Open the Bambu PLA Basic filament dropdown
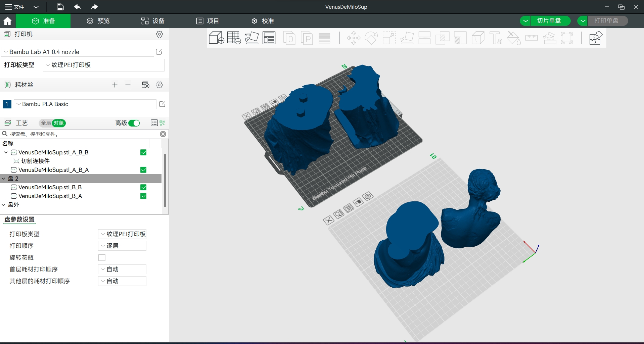The image size is (644, 344). (85, 104)
